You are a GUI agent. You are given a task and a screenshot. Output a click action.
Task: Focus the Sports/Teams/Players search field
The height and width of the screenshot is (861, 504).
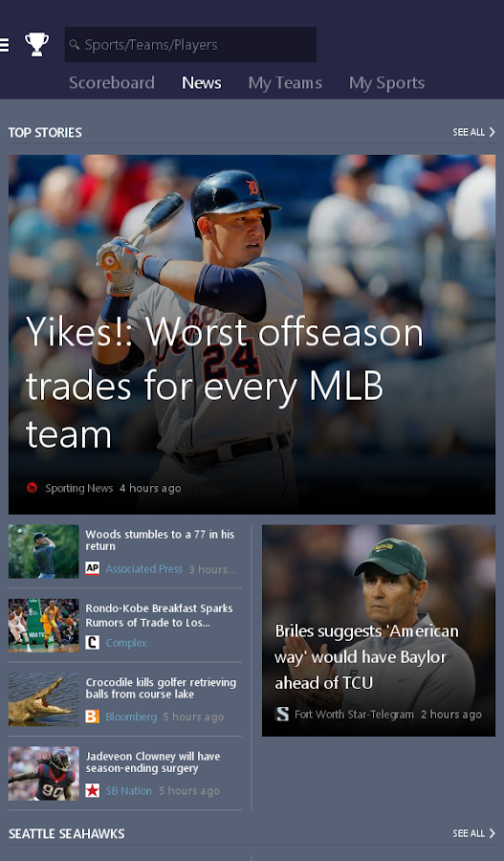(x=190, y=44)
